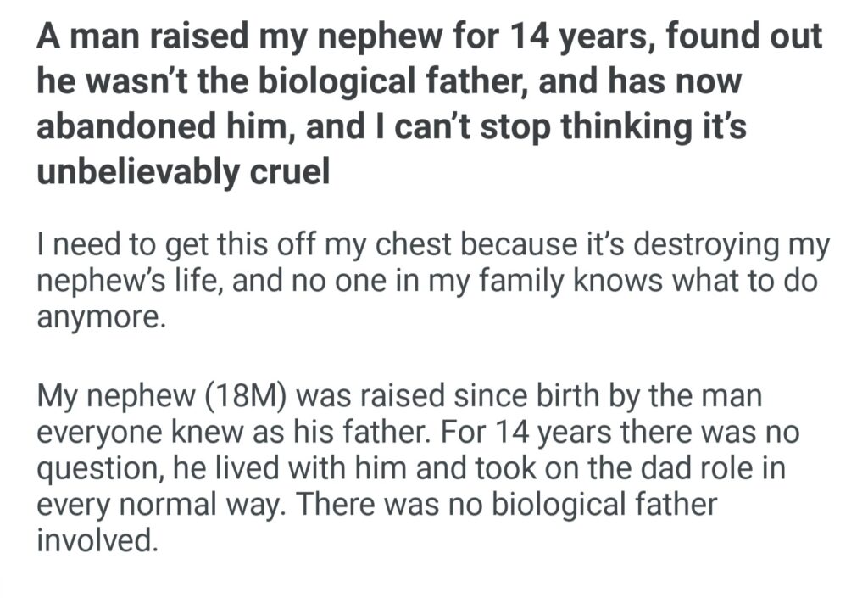The height and width of the screenshot is (598, 868).
Task: Click the words "unbelievably cruel" in the title
Action: [182, 172]
